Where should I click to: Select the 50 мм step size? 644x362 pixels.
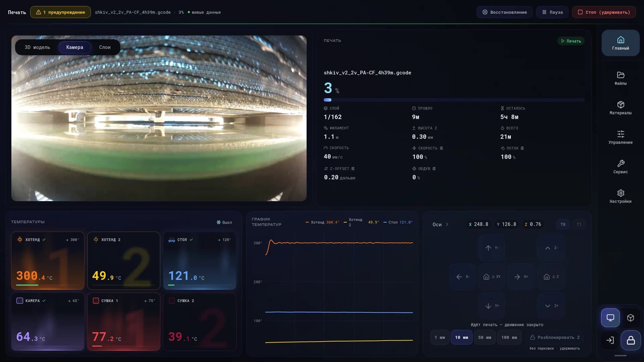[485, 337]
